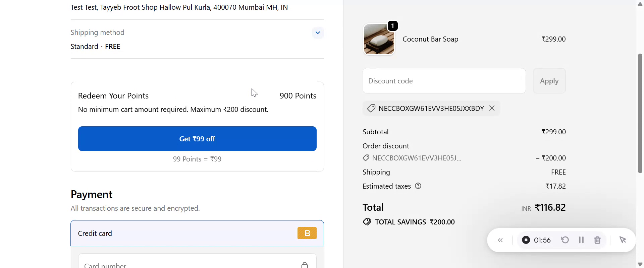Collapse the recorder toolbar with double chevron
Image resolution: width=644 pixels, height=268 pixels.
point(500,240)
